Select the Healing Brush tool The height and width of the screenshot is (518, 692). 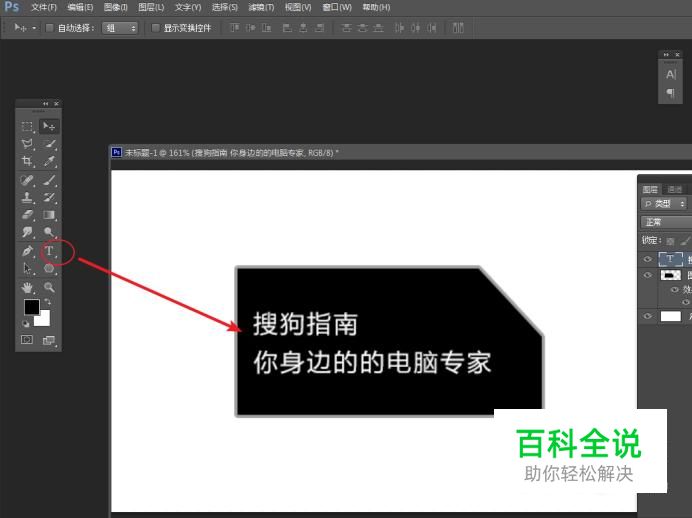click(27, 180)
